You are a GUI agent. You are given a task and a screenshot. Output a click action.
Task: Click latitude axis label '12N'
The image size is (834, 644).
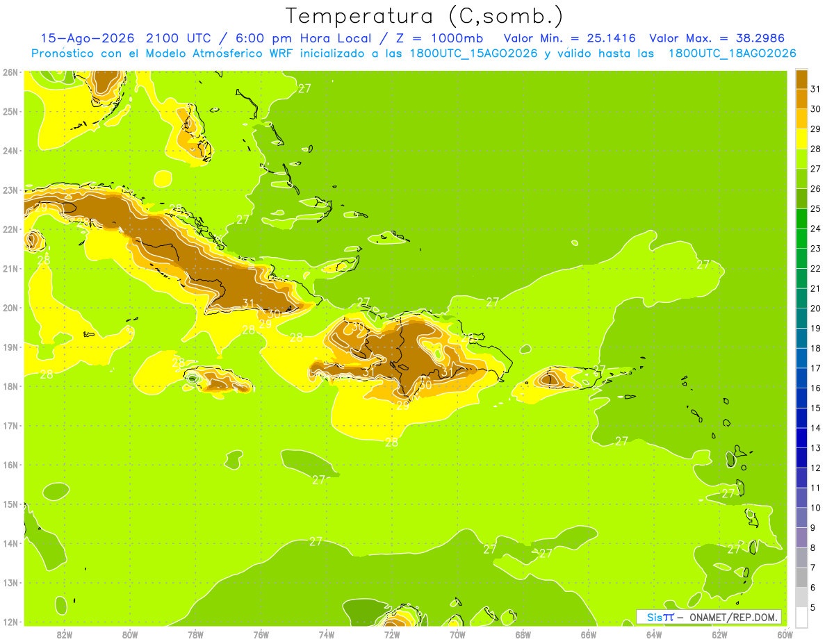pos(10,622)
